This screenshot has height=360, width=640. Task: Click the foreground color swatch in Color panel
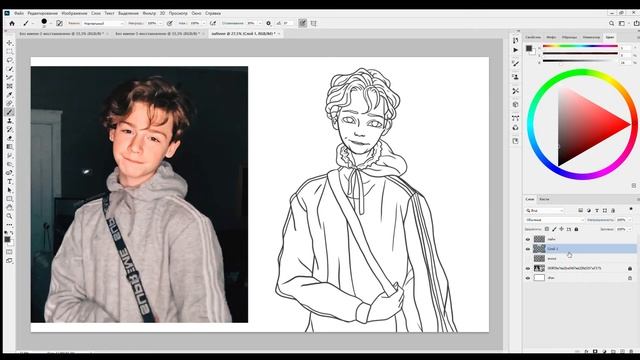pyautogui.click(x=529, y=48)
